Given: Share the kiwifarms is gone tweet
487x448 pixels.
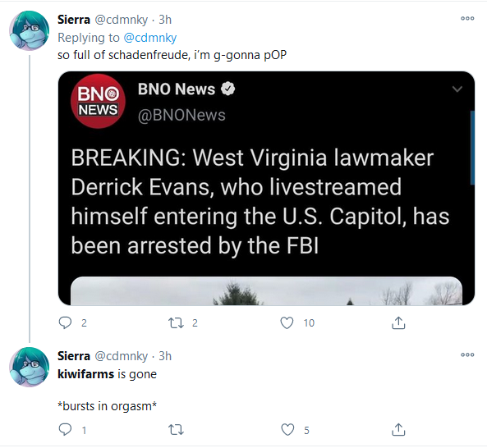Looking at the screenshot, I should tap(398, 430).
